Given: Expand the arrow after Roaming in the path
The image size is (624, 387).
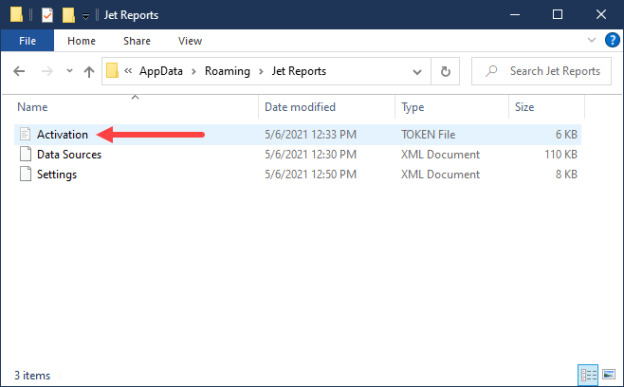Looking at the screenshot, I should [x=261, y=72].
